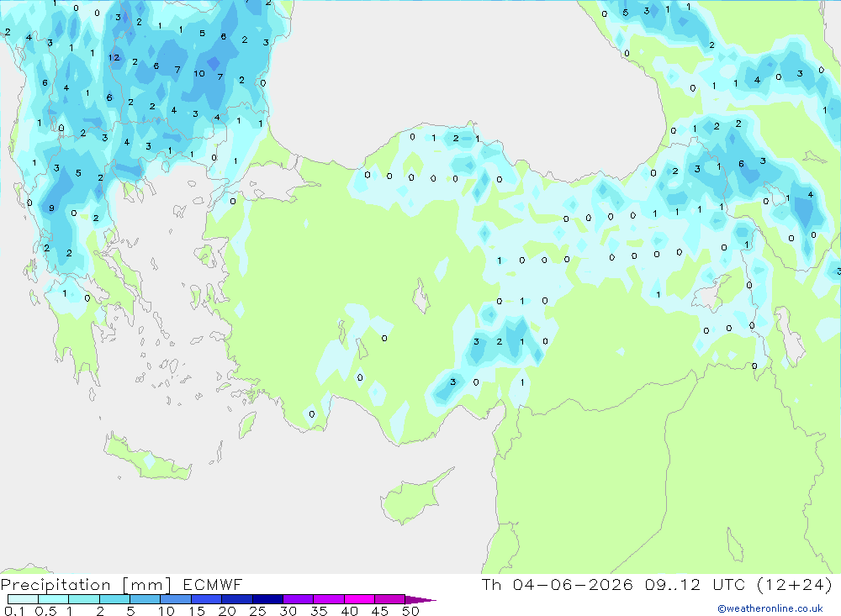The width and height of the screenshot is (841, 616).
Task: Click the legend label "45"
Action: click(x=380, y=611)
